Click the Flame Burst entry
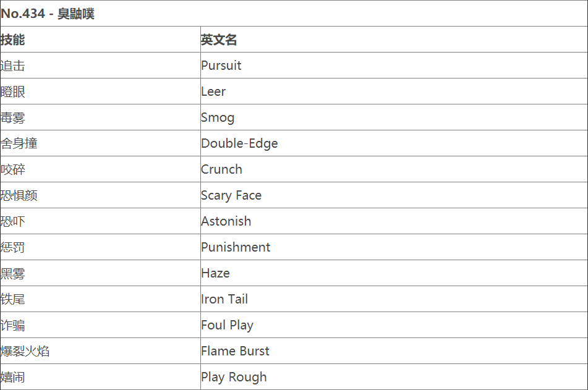 click(235, 351)
